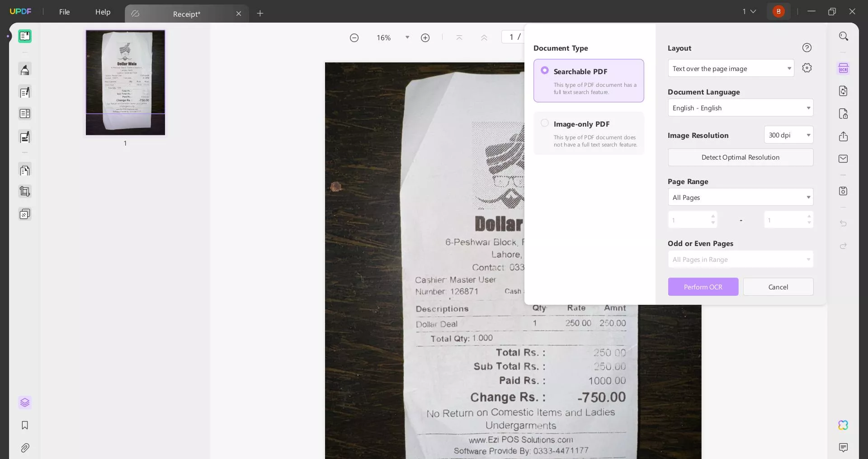Open the Fill and Sign tool

25,137
